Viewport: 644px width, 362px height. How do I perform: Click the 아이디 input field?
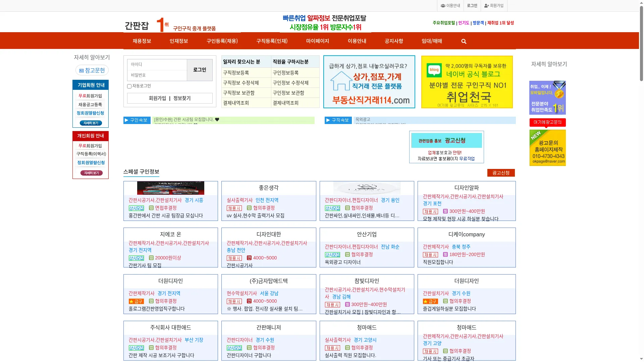[157, 64]
